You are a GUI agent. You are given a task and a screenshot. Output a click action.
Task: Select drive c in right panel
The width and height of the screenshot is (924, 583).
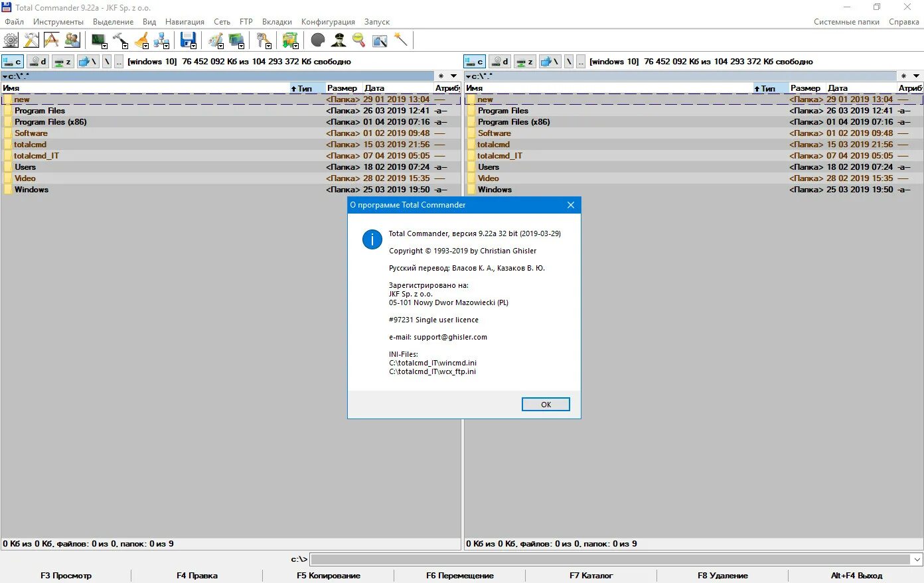point(475,62)
